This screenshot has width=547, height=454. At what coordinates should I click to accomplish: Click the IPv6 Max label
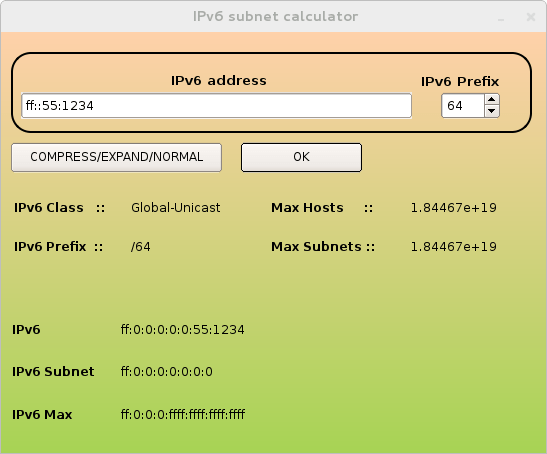point(42,415)
